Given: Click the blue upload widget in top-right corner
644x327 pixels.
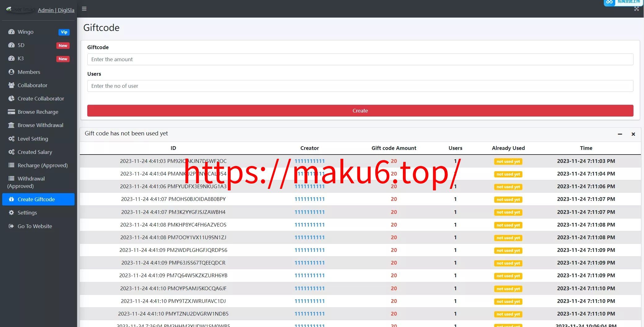Looking at the screenshot, I should pos(624,2).
